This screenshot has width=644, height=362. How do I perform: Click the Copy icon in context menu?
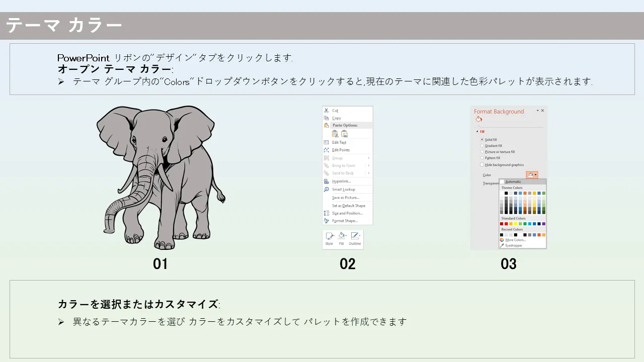point(327,118)
